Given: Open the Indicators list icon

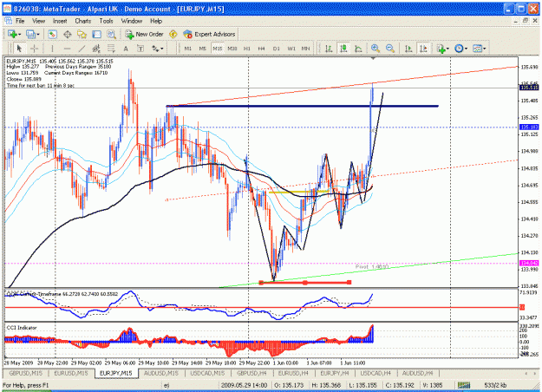Looking at the screenshot, I should [x=441, y=49].
